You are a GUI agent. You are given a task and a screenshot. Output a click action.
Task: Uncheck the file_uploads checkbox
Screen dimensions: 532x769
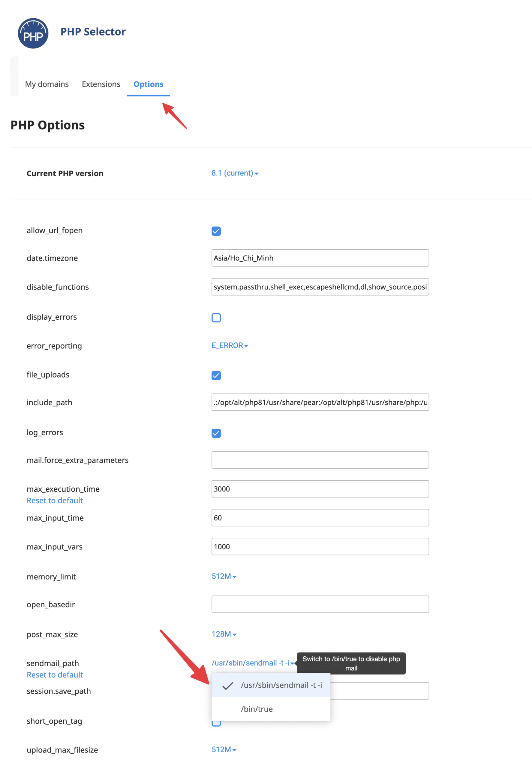tap(216, 375)
